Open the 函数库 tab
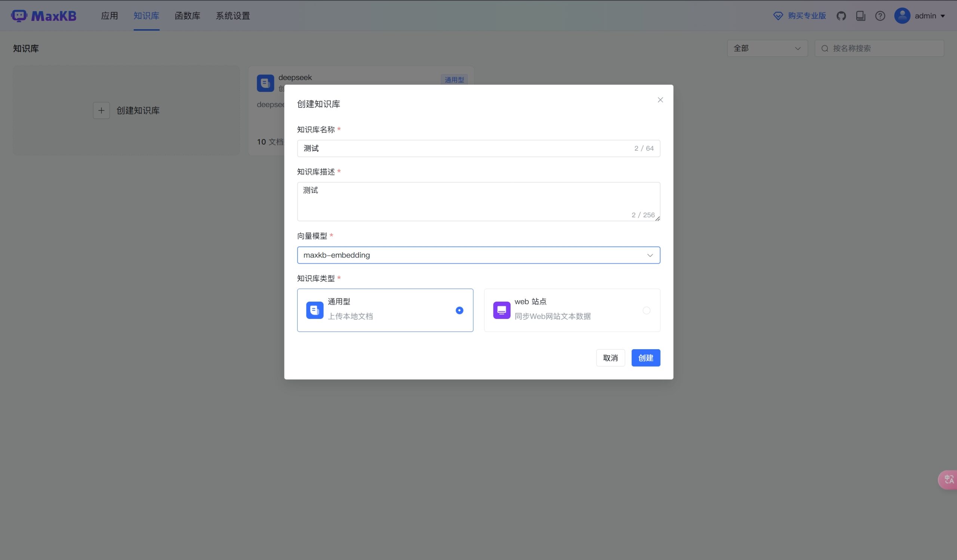The image size is (957, 560). tap(187, 16)
